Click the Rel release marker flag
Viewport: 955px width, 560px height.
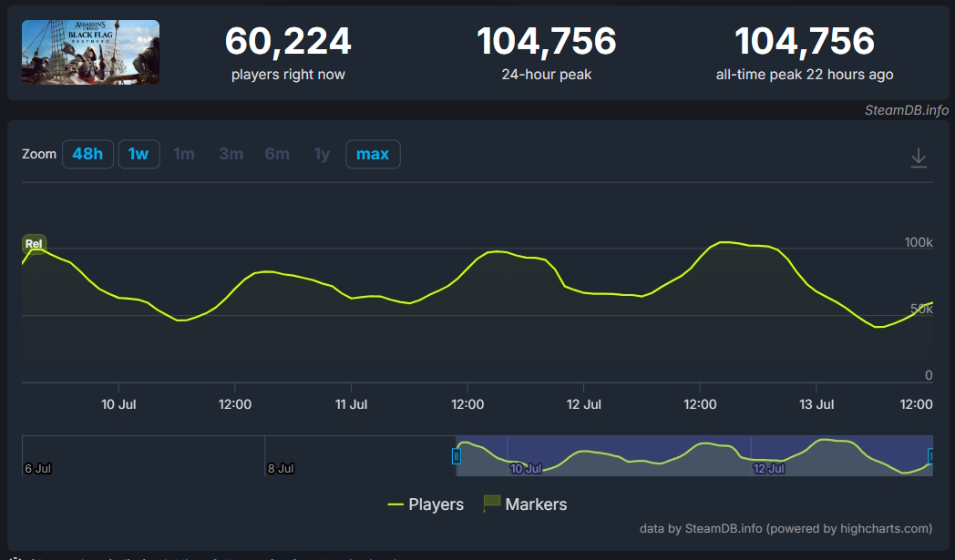pos(34,243)
